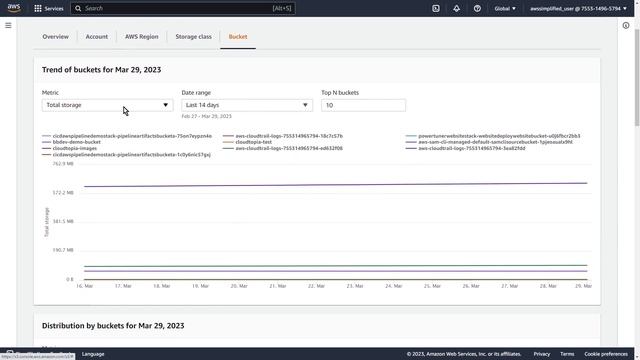Open the Metric Total storage dropdown

pos(107,105)
